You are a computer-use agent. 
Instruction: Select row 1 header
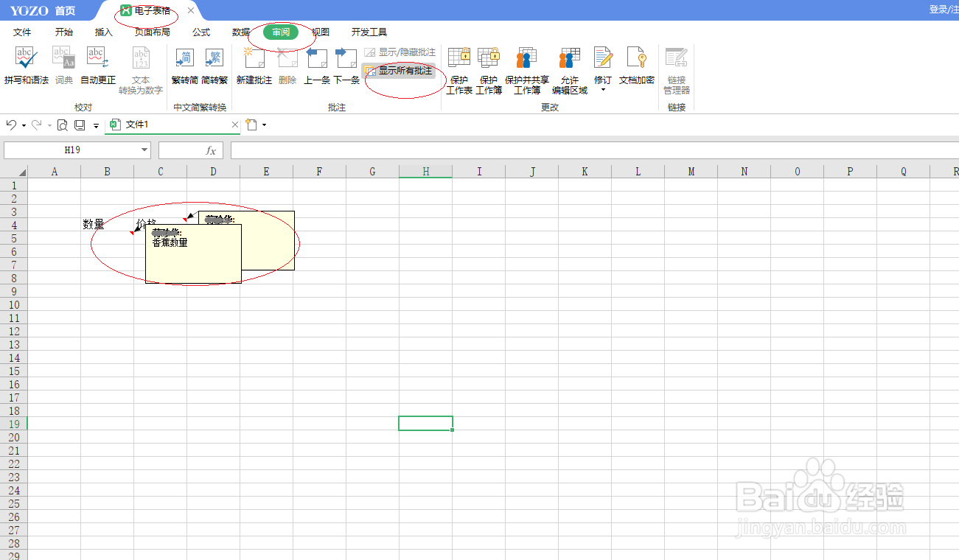pos(13,185)
